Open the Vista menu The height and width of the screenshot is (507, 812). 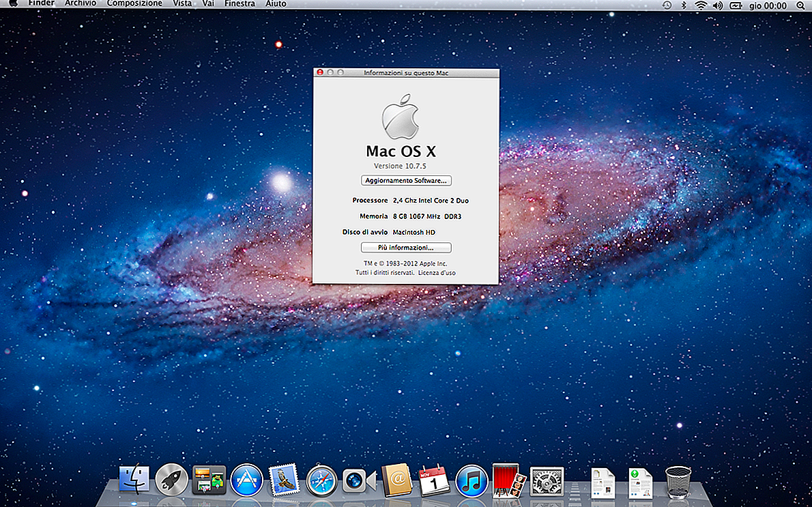(182, 3)
